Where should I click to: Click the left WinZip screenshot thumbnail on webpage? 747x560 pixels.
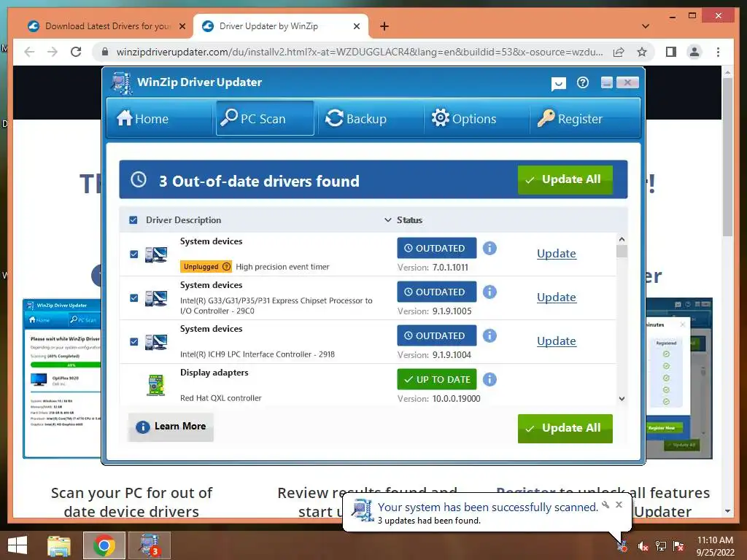(62, 378)
